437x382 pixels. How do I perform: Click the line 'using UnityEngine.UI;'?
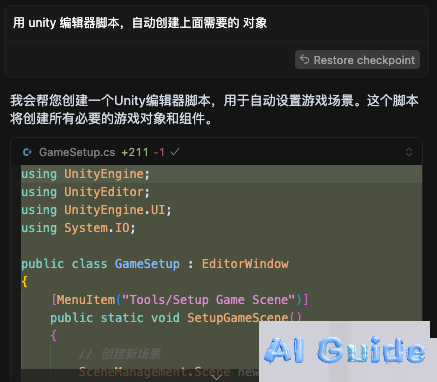[x=96, y=210]
